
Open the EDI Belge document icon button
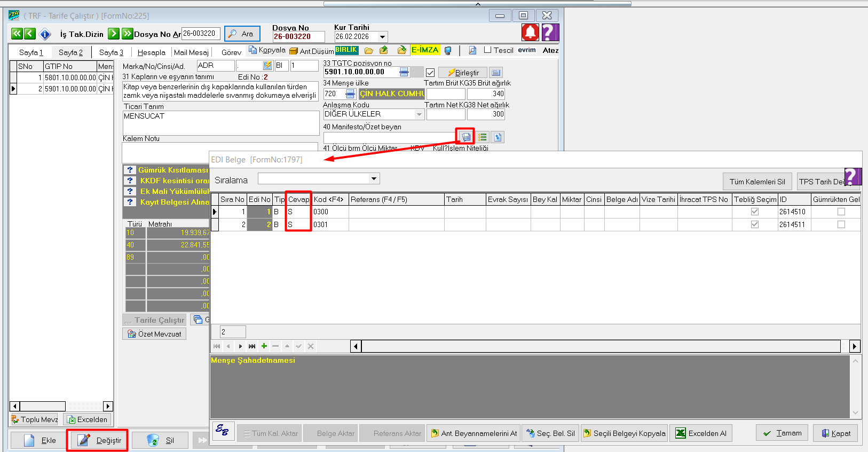(x=466, y=137)
